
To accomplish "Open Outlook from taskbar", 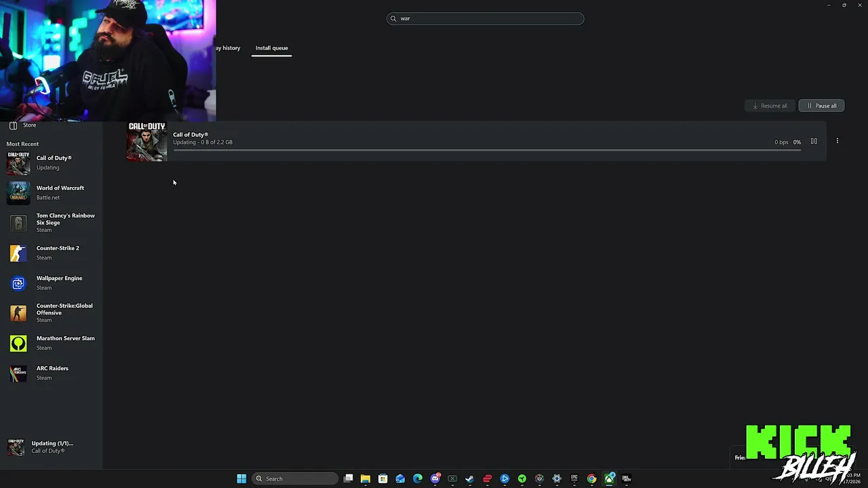I will click(400, 479).
